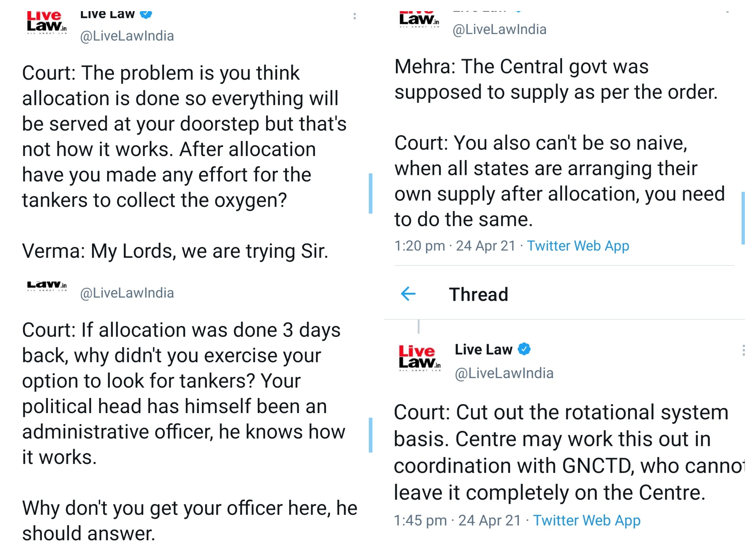Open the more options menu on the doorstep allocation tweet
Image resolution: width=756 pixels, height=552 pixels.
tap(355, 16)
